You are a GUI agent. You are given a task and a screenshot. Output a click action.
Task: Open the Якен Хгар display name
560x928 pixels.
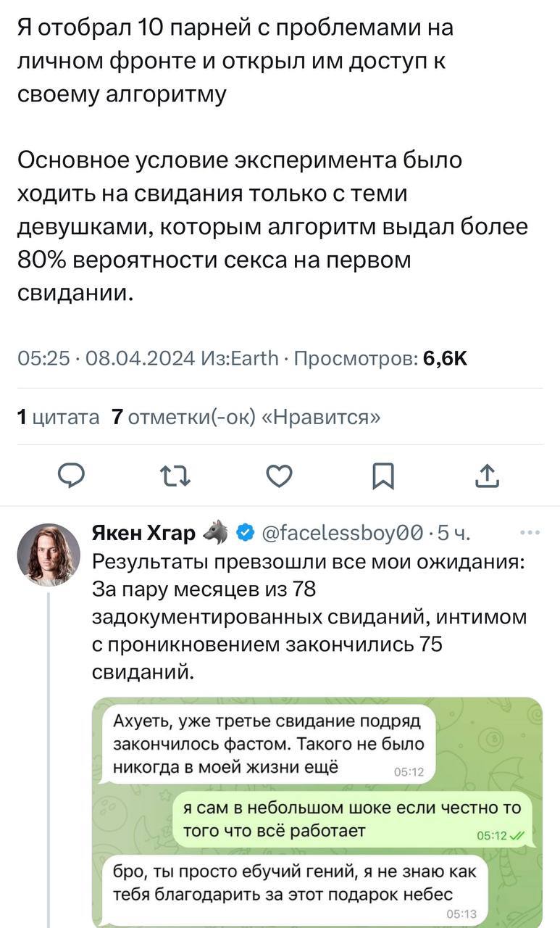click(143, 534)
